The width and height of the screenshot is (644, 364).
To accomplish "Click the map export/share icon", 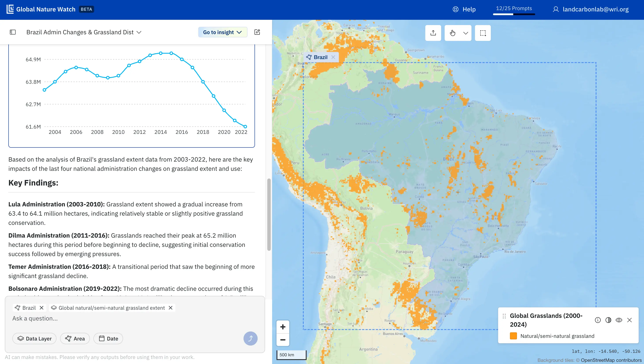I will (x=433, y=33).
